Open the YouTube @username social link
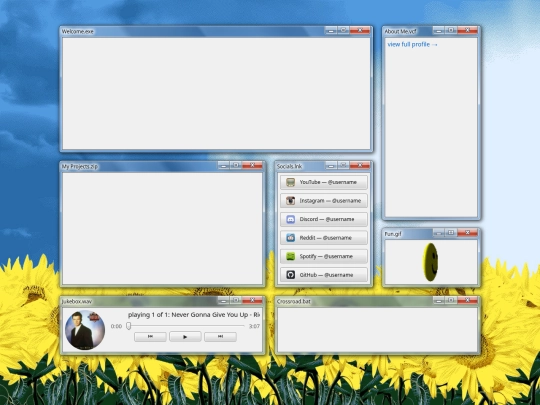The image size is (540, 405). click(x=323, y=182)
